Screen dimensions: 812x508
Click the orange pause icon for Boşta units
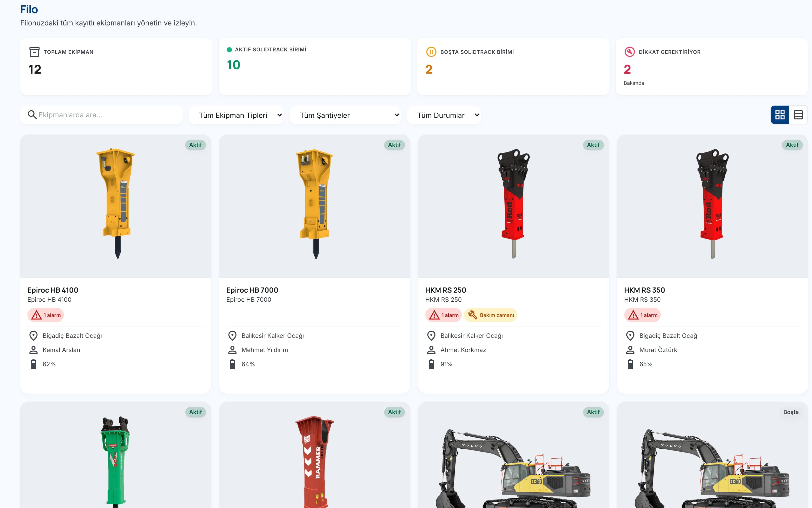(x=431, y=52)
